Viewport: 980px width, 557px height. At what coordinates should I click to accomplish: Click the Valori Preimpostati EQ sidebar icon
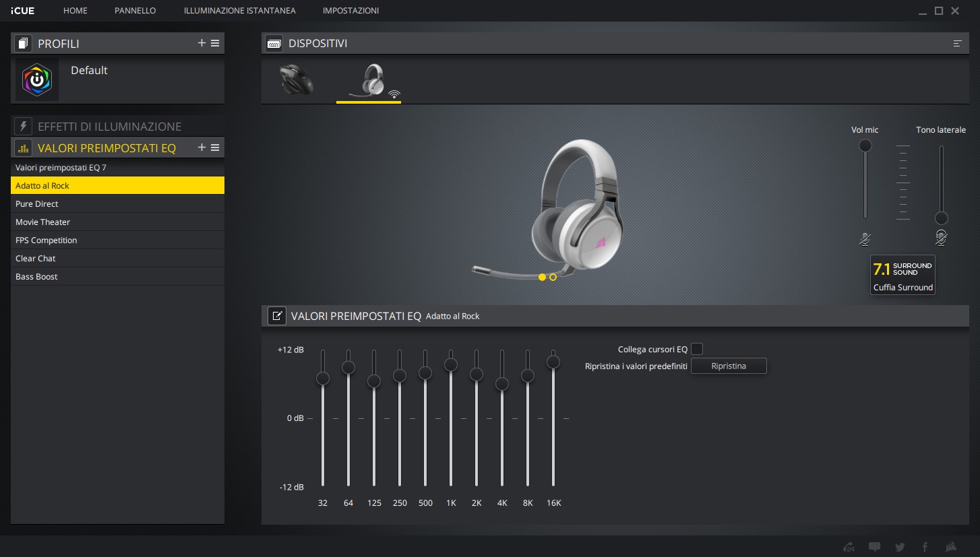click(x=24, y=148)
